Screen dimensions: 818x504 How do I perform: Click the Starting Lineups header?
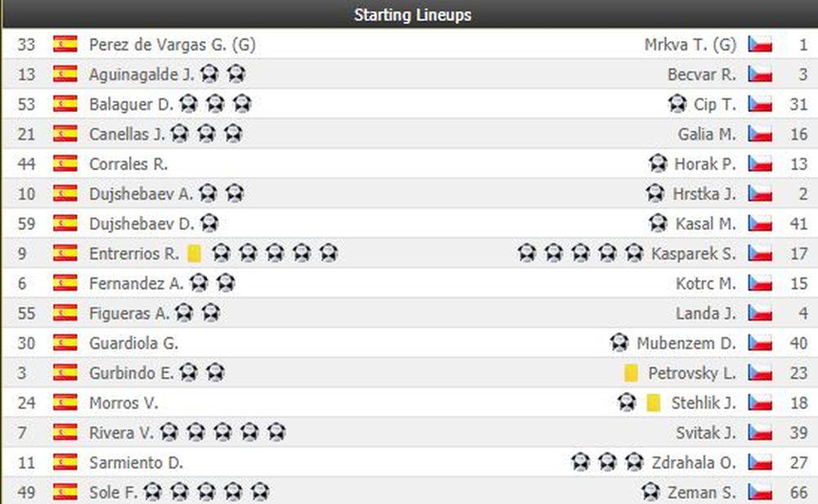pyautogui.click(x=412, y=15)
